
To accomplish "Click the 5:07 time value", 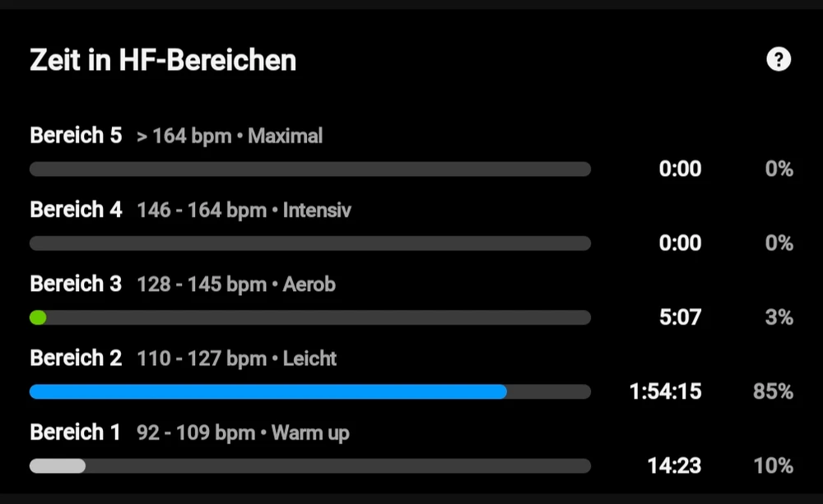I will [680, 317].
